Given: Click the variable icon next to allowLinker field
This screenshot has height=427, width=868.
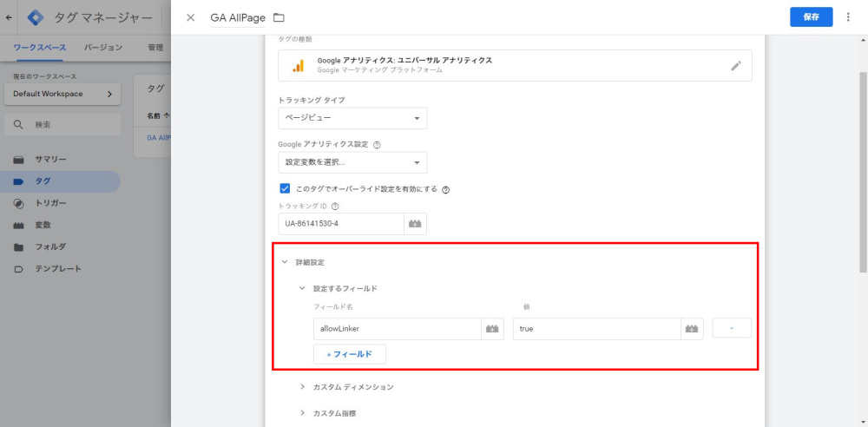Looking at the screenshot, I should 492,329.
